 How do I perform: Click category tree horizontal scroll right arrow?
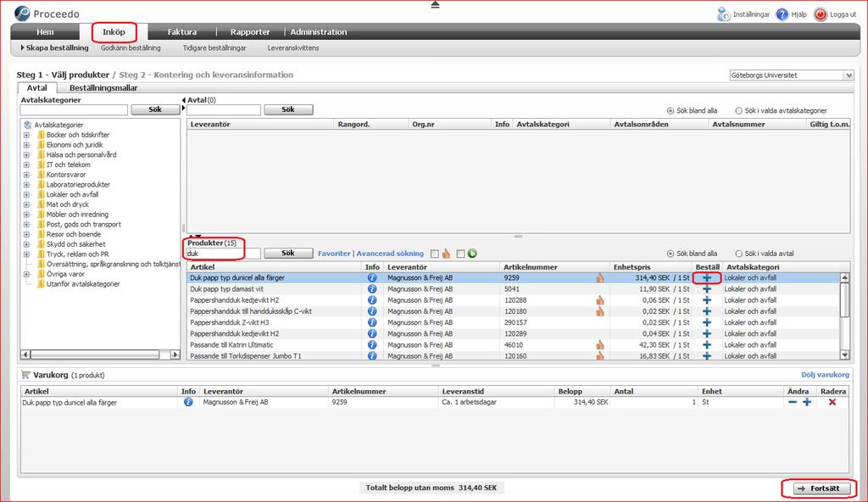(x=175, y=354)
